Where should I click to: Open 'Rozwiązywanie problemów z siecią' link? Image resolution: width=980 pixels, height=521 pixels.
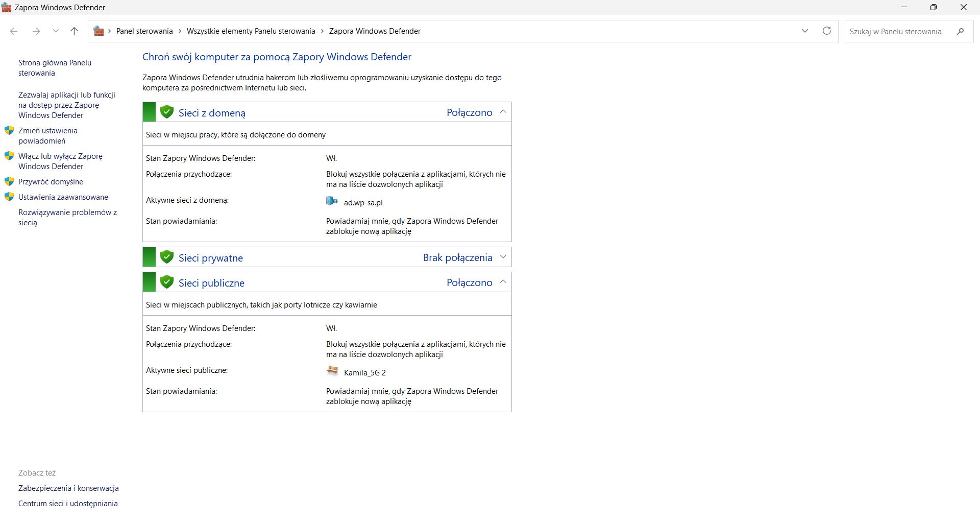click(x=67, y=218)
